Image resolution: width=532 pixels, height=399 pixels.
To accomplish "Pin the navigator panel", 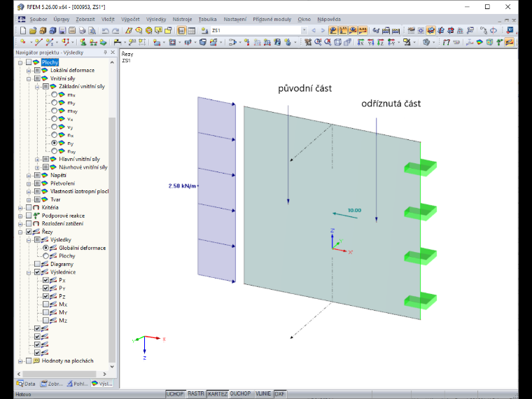I will [105, 52].
